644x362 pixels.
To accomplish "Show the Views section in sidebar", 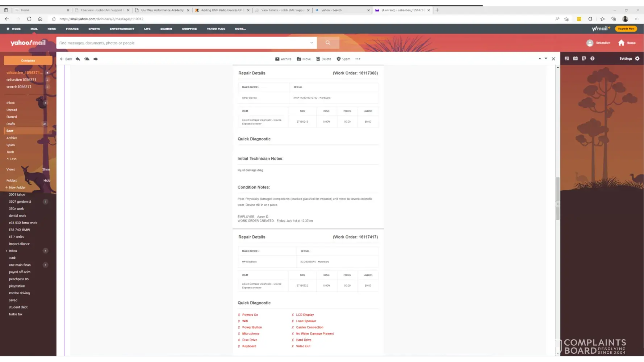I will (46, 169).
